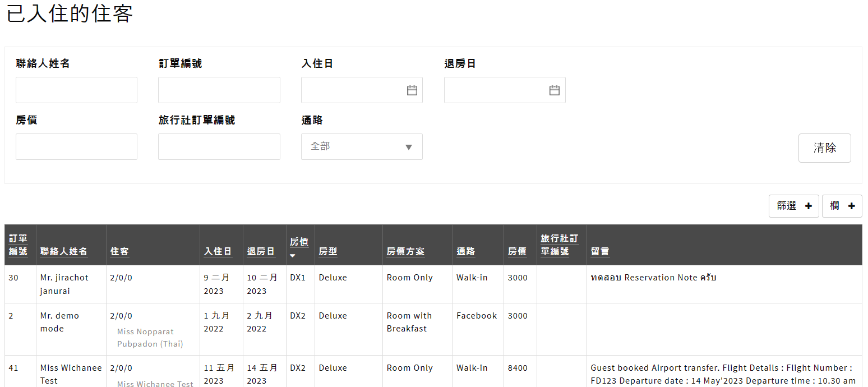This screenshot has height=387, width=868.
Task: Expand the 通路 dropdown showing 全部
Action: click(x=362, y=146)
